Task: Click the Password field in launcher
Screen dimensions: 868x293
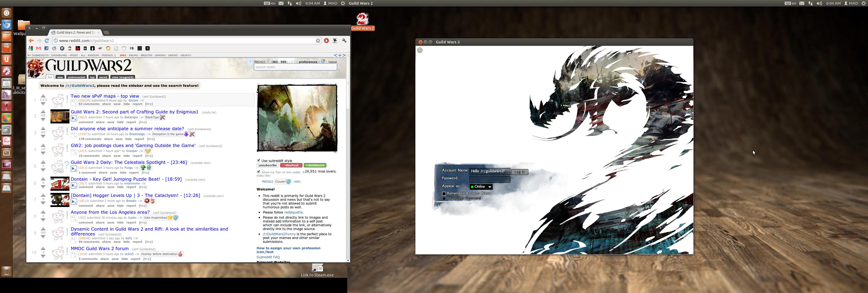Action: coord(490,179)
